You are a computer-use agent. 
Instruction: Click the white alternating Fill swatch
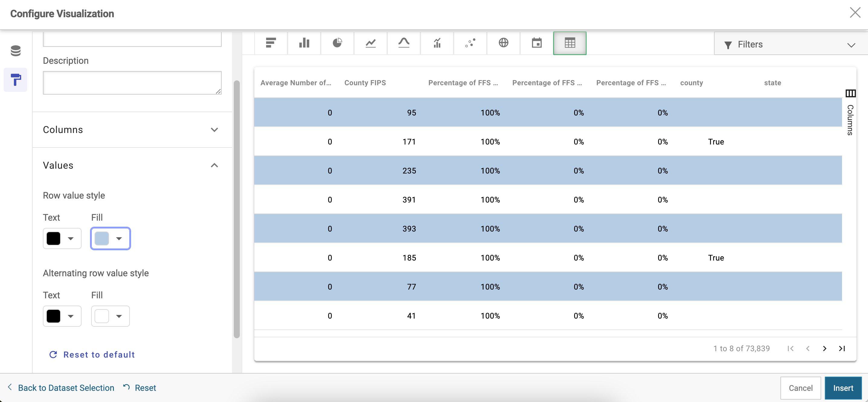tap(102, 316)
